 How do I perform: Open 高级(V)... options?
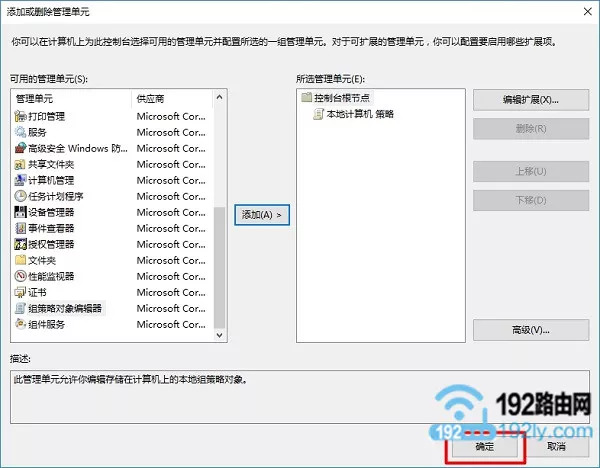click(531, 330)
